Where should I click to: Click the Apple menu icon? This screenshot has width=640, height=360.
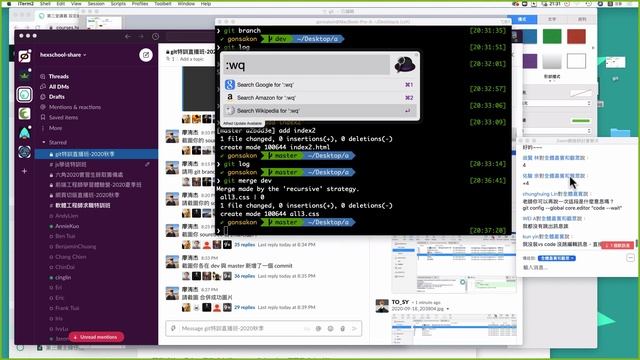coord(9,4)
